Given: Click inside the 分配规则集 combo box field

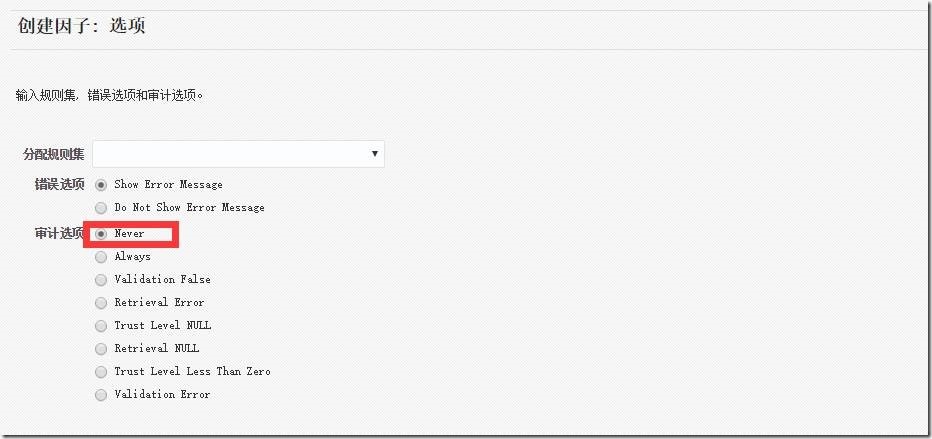Looking at the screenshot, I should [238, 154].
